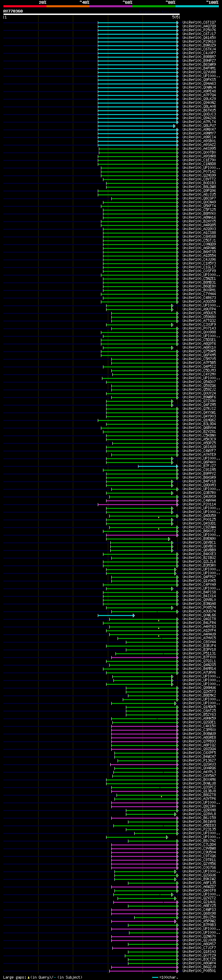This screenshot has width=222, height=980.
Task: Click the UniRef100_C6TKJ4 entry
Action: tap(199, 49)
